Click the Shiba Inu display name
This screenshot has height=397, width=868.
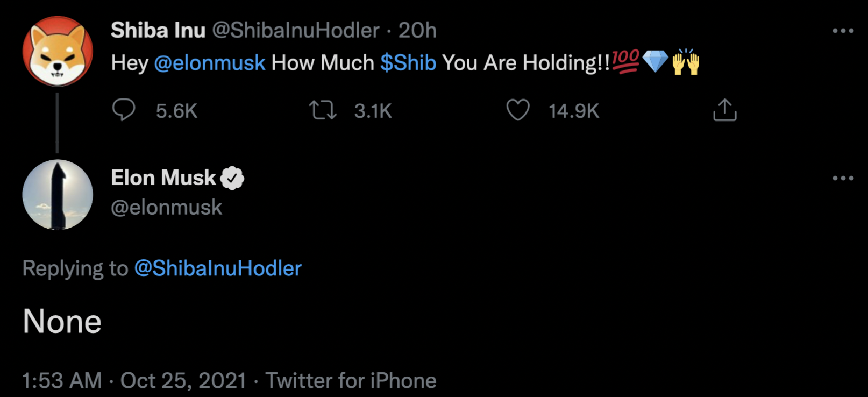(x=158, y=31)
